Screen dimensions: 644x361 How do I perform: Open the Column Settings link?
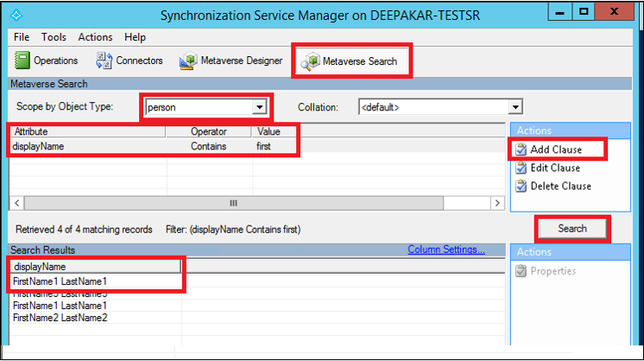(446, 250)
